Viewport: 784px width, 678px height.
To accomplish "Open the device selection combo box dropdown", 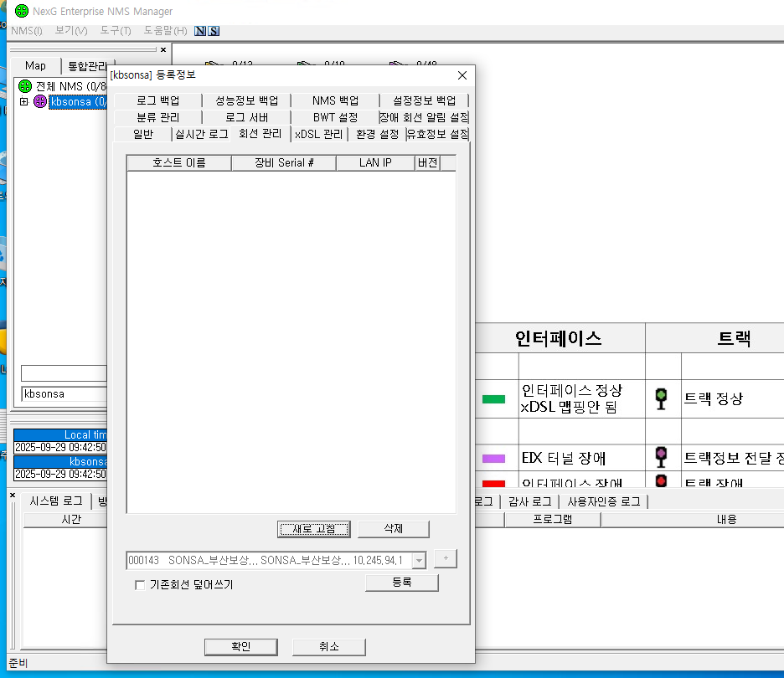I will point(419,560).
